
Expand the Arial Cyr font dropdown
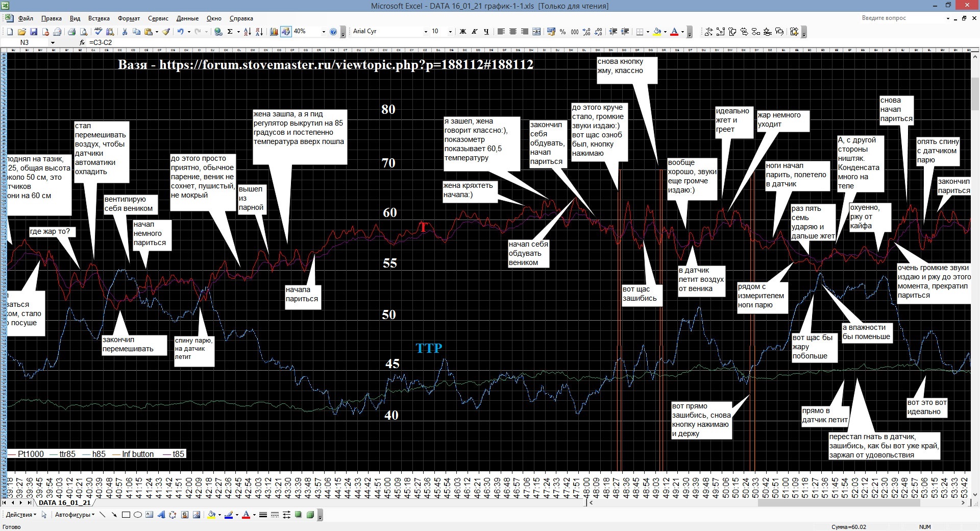[x=426, y=32]
